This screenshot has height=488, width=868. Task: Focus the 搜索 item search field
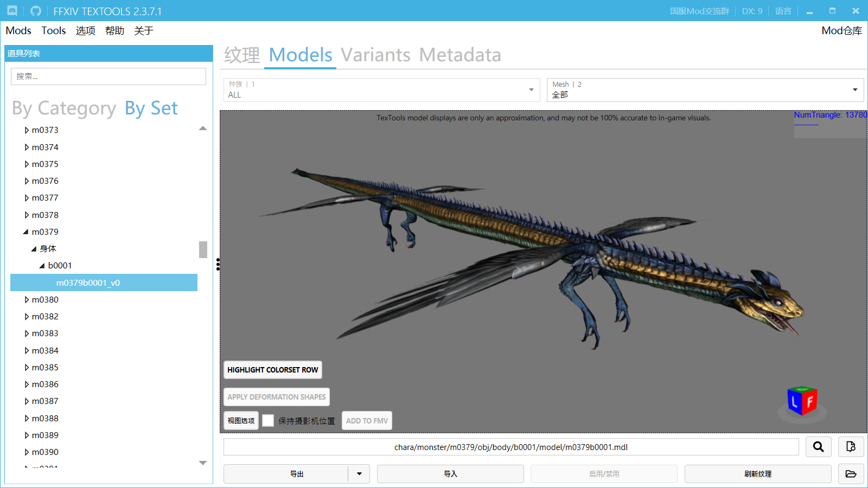click(108, 76)
